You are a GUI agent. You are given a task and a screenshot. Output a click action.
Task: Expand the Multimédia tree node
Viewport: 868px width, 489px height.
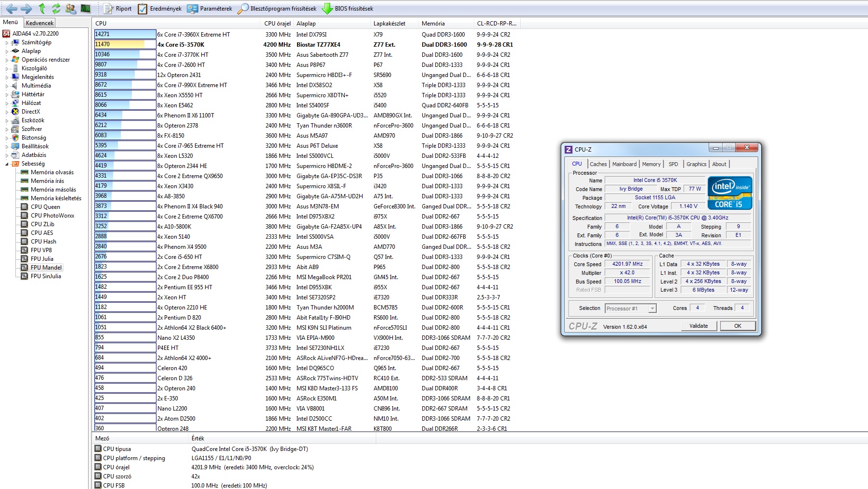(x=7, y=86)
